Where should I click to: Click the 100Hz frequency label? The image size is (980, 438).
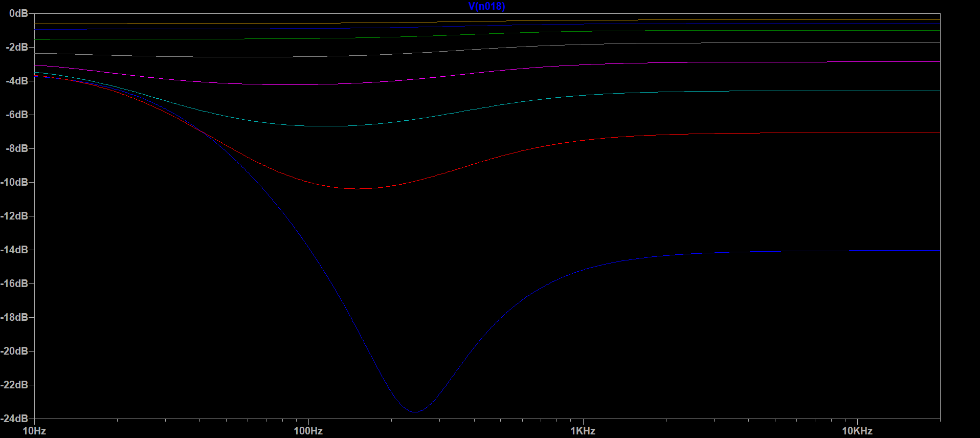308,431
